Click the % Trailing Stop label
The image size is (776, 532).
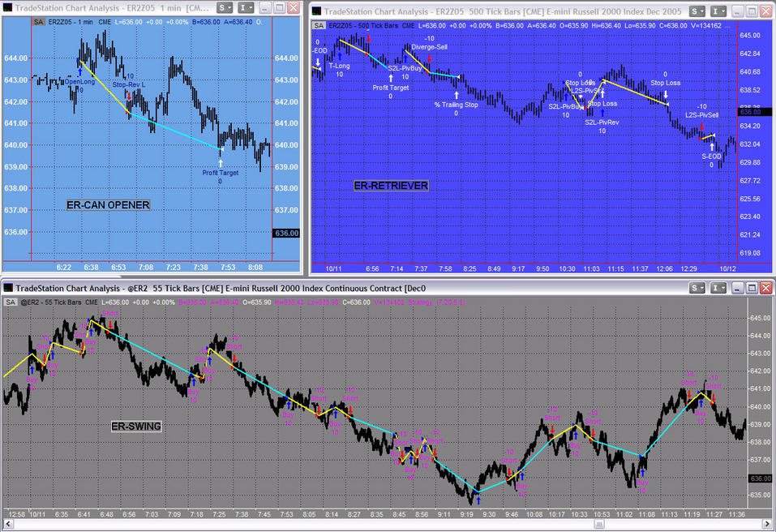click(457, 105)
